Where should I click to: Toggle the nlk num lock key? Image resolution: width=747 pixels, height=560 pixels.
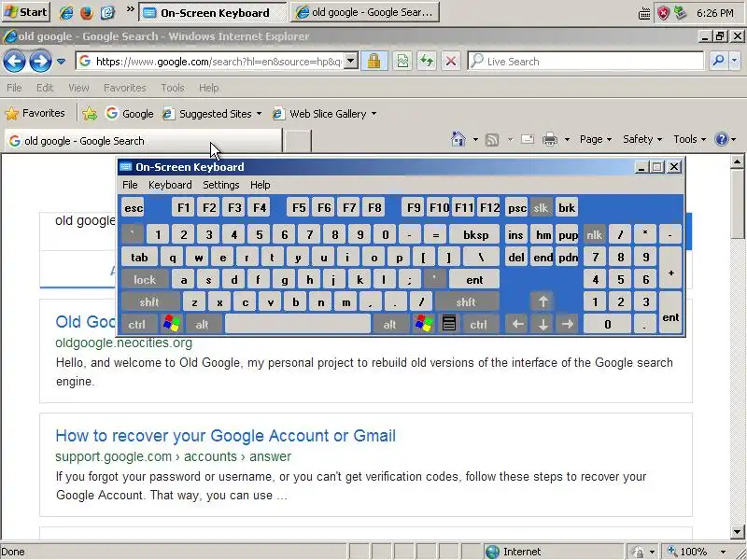click(594, 235)
